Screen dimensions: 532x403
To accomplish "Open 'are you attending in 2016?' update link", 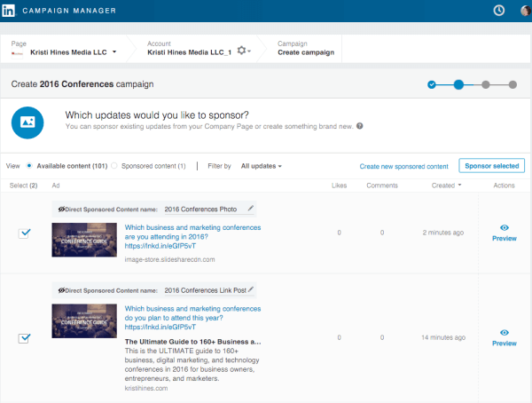I will coord(192,236).
